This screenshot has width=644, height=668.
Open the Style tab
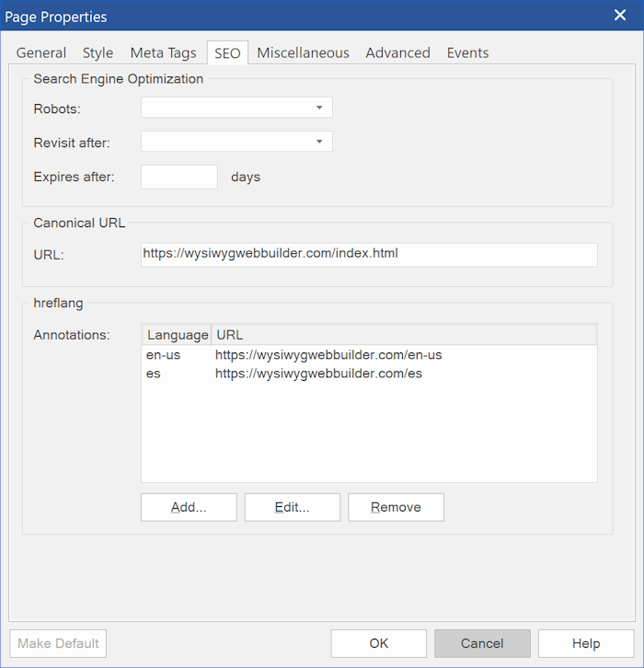point(98,52)
